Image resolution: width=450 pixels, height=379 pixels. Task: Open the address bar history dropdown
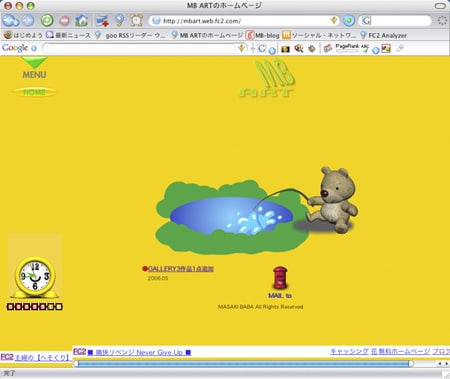(x=333, y=21)
